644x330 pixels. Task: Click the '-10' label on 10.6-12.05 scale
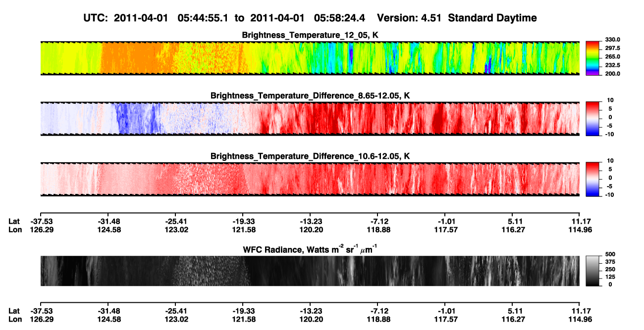pyautogui.click(x=610, y=194)
